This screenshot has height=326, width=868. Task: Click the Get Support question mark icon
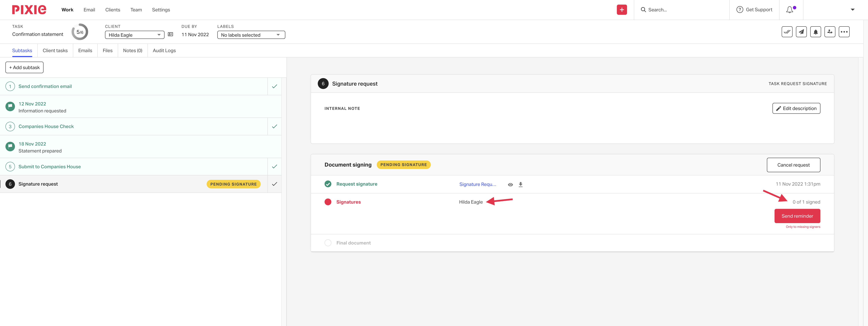pos(740,10)
